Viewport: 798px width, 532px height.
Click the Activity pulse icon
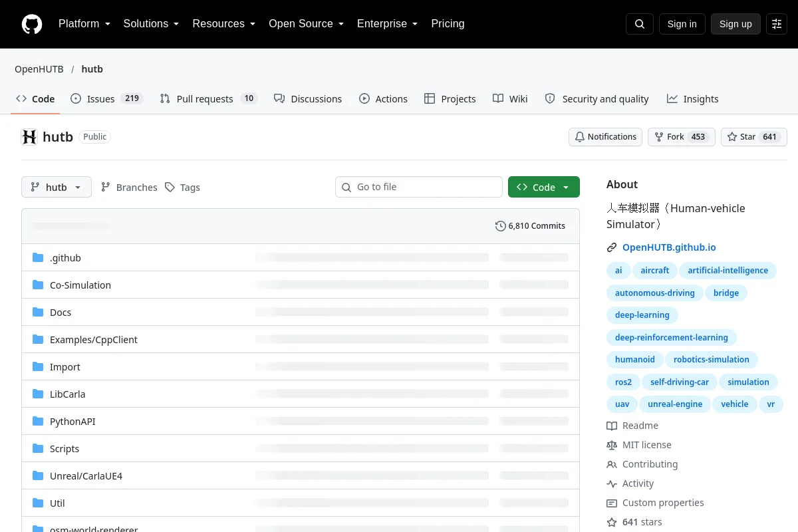pyautogui.click(x=612, y=483)
